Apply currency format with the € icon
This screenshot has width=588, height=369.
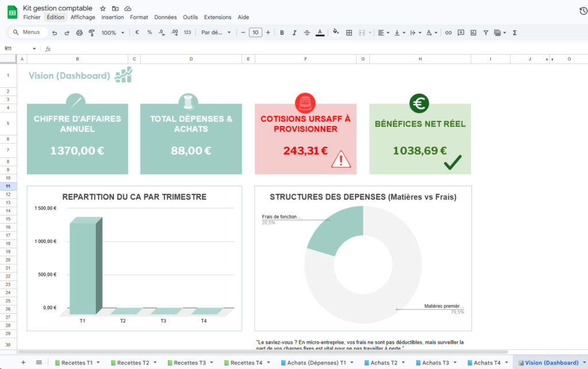click(x=136, y=33)
